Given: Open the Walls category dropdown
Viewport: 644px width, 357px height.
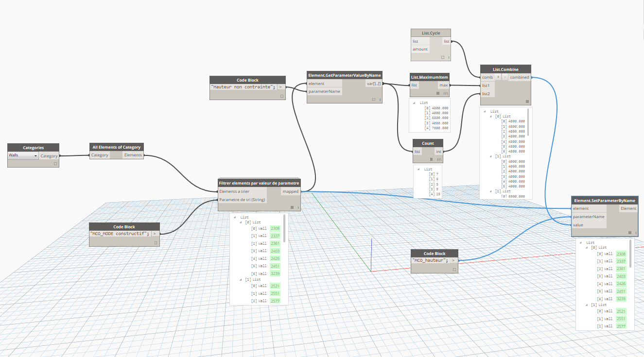Looking at the screenshot, I should [23, 156].
